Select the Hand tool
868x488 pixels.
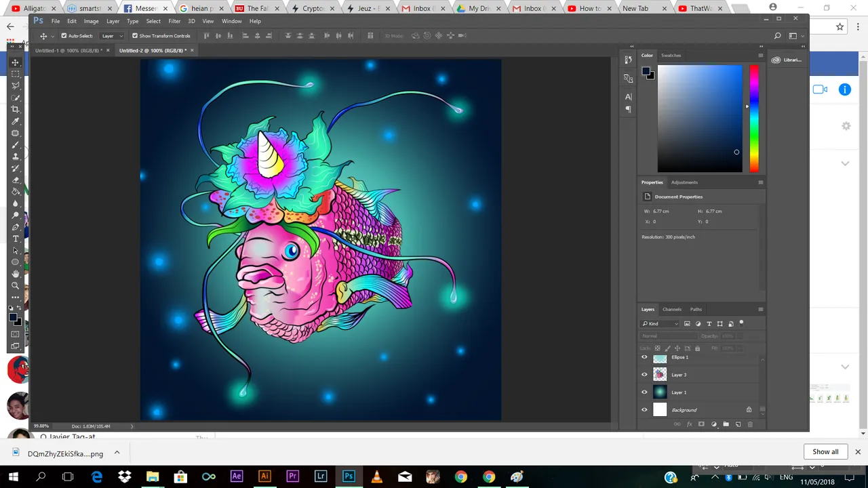15,274
